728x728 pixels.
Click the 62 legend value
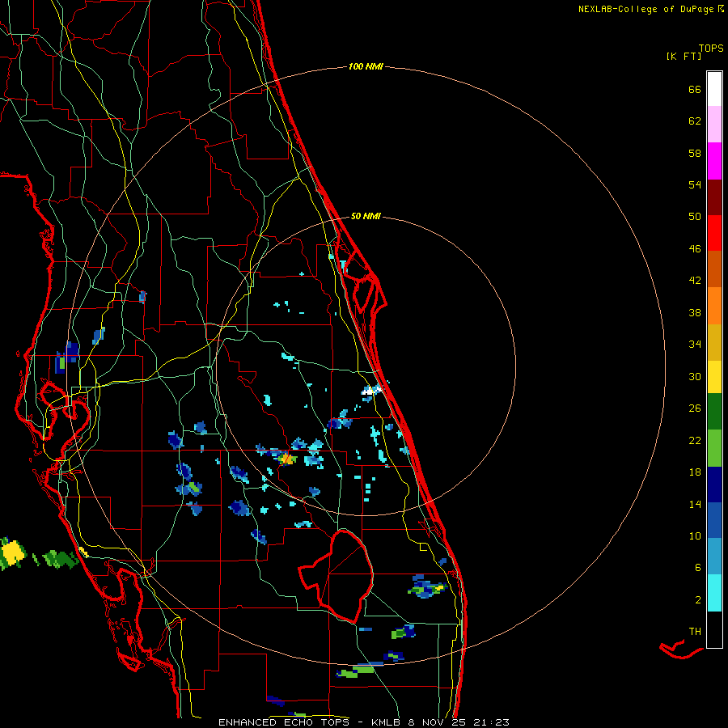point(695,121)
